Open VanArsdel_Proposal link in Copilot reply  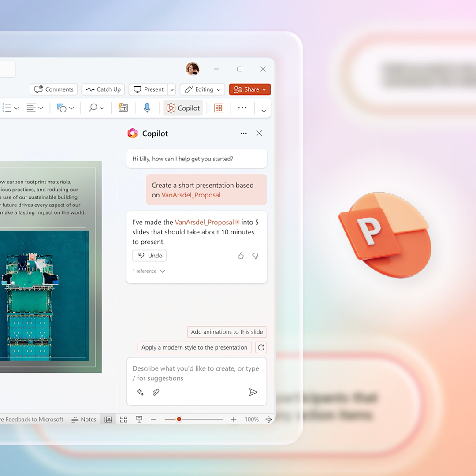pyautogui.click(x=205, y=222)
